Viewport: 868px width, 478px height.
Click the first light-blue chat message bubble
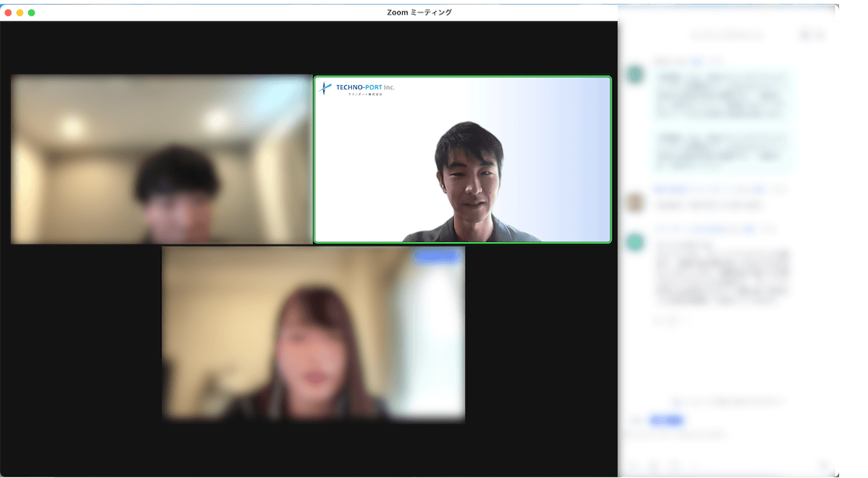click(x=722, y=95)
